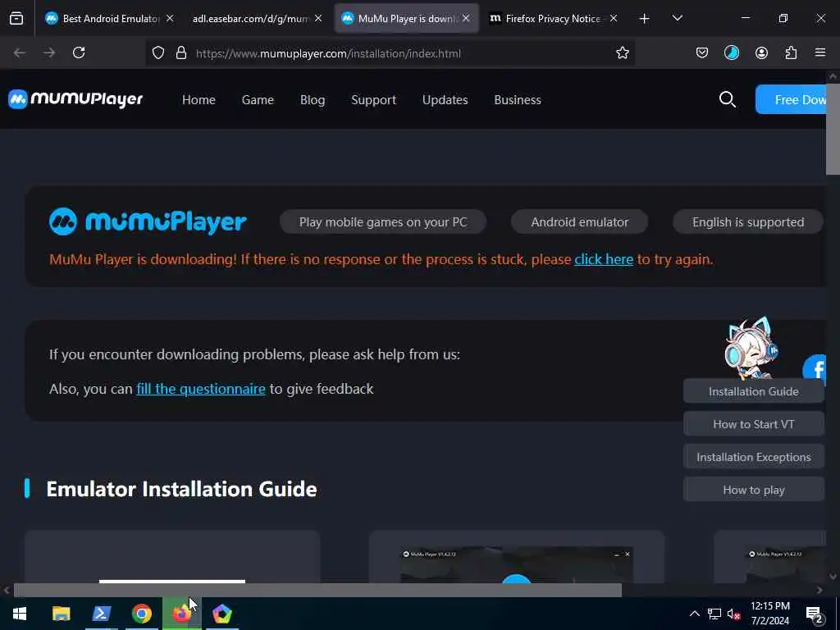Open the taskbar clock and date
Image resolution: width=840 pixels, height=630 pixels.
(x=769, y=614)
